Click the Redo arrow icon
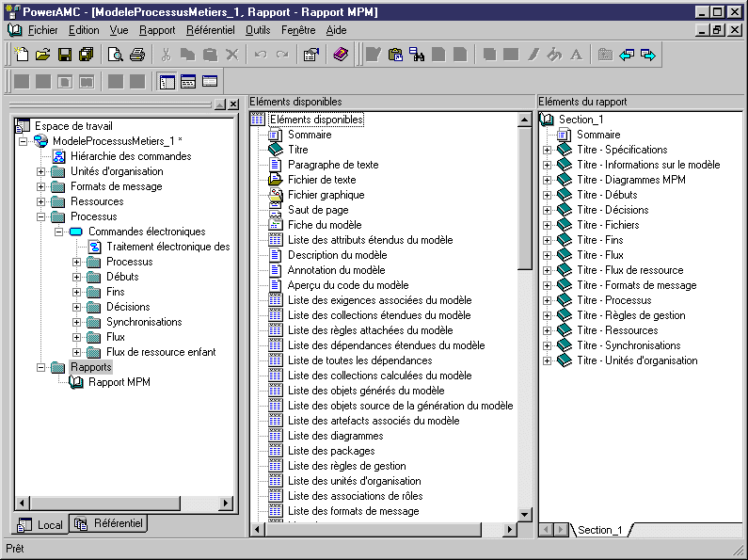Viewport: 748px width, 560px height. [282, 55]
